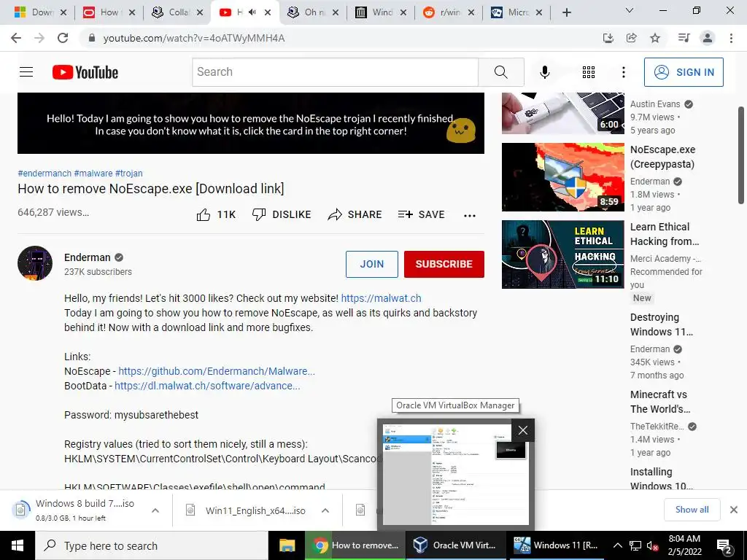Open the YouTube apps grid
This screenshot has width=747, height=560.
pos(589,72)
